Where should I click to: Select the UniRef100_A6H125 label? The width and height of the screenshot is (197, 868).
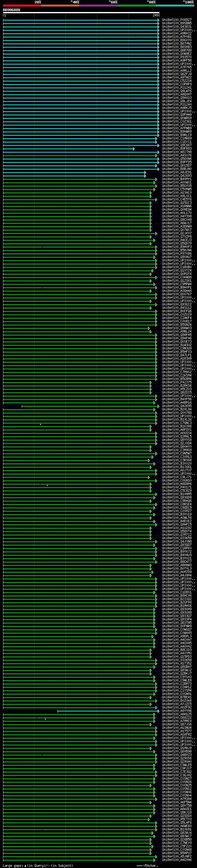click(177, 714)
